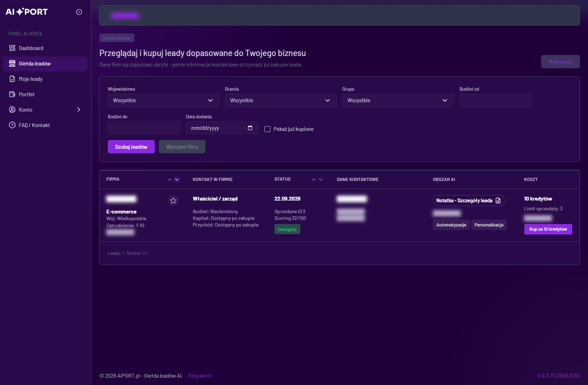This screenshot has width=588, height=385.
Task: Sort Status column ascending
Action: [314, 180]
